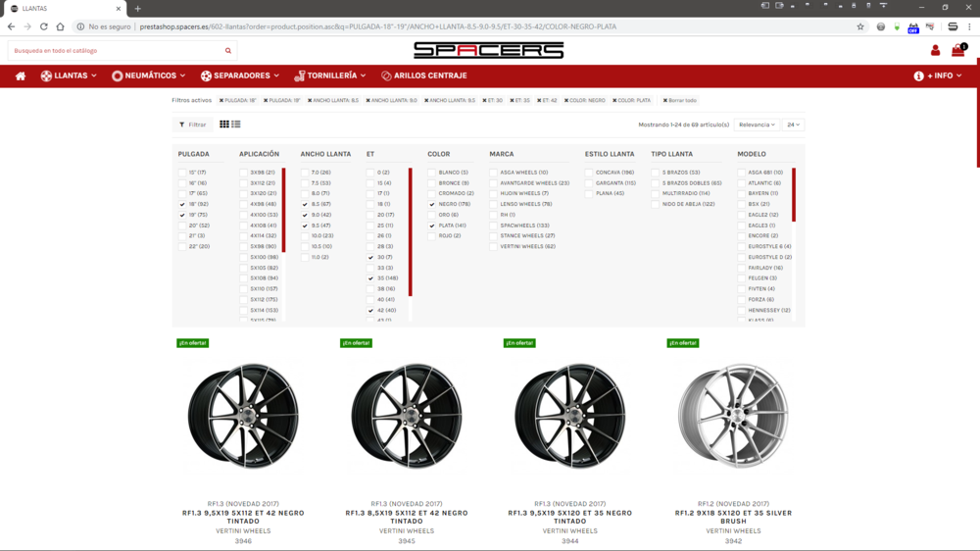Click the APLICACIÓN filter list scrollbar
The image size is (980, 551).
click(x=284, y=210)
